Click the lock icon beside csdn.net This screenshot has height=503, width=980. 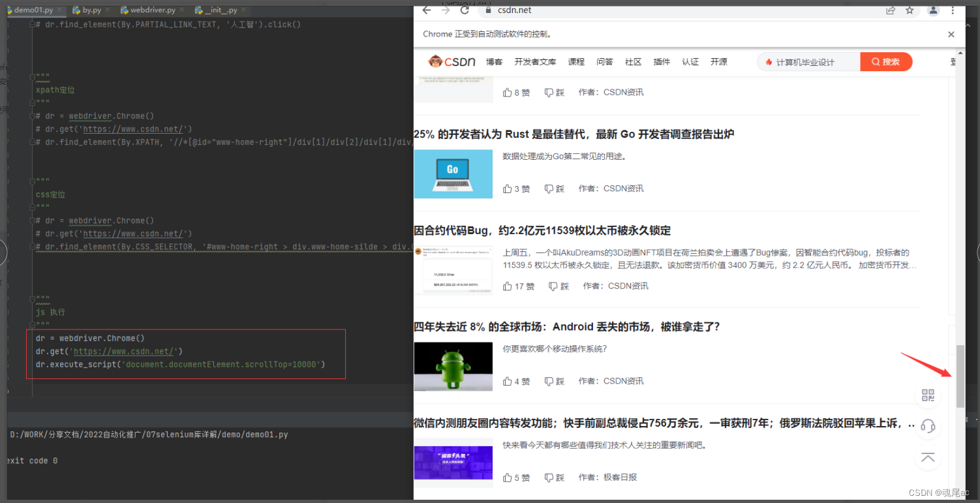click(x=488, y=10)
